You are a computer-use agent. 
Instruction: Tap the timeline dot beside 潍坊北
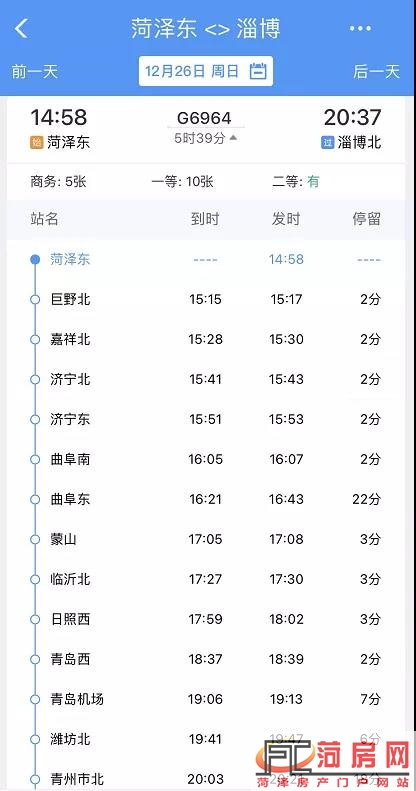click(35, 740)
